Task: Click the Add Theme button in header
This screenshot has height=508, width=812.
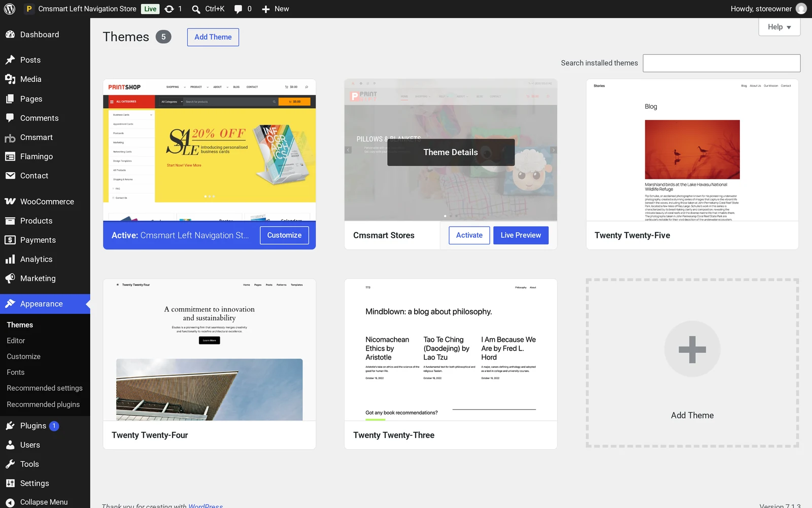Action: coord(213,37)
